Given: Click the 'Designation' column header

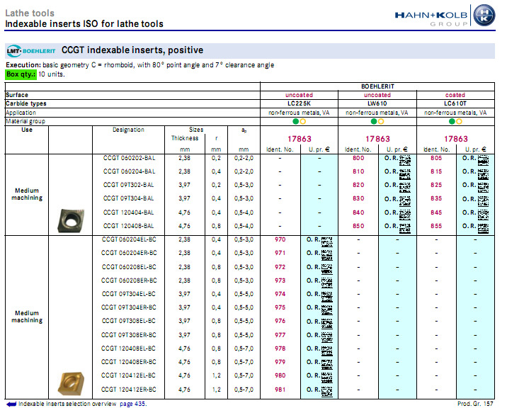Looking at the screenshot, I should pyautogui.click(x=128, y=130).
